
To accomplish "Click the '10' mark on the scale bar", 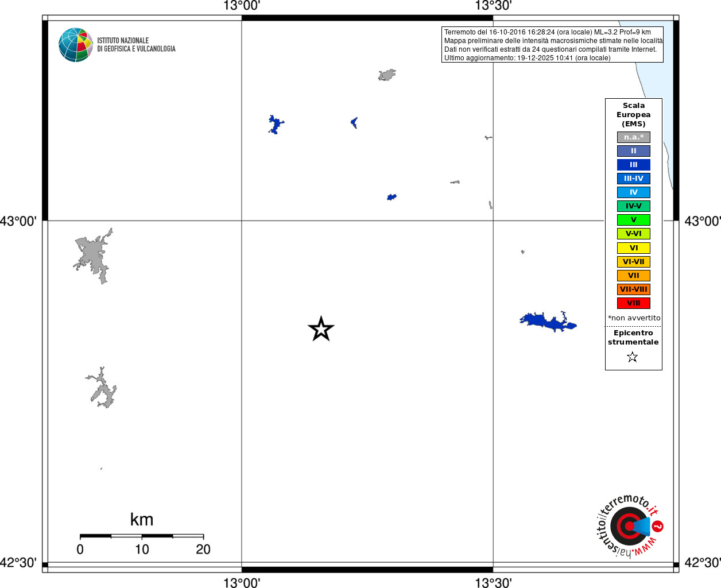I will (142, 550).
